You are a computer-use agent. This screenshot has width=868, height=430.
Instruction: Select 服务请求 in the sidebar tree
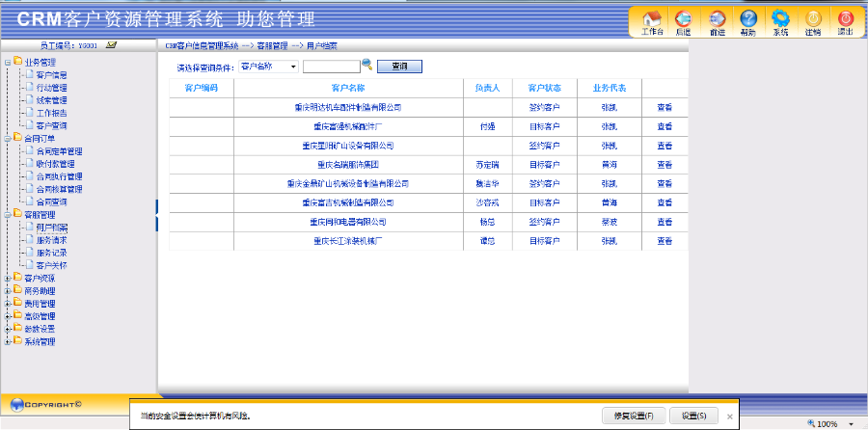[x=51, y=239]
